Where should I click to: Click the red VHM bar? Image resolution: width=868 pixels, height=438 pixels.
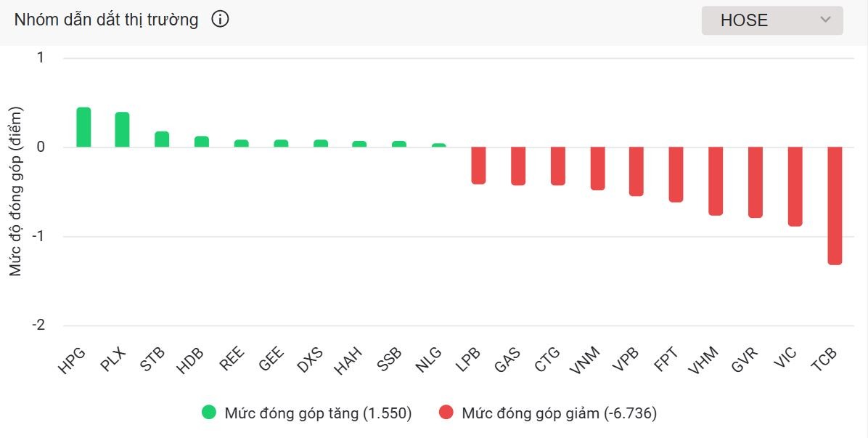coord(716,181)
